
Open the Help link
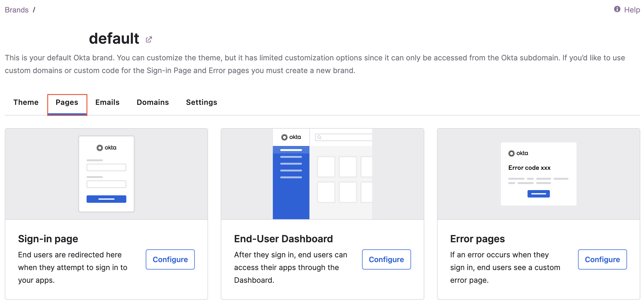tap(632, 10)
